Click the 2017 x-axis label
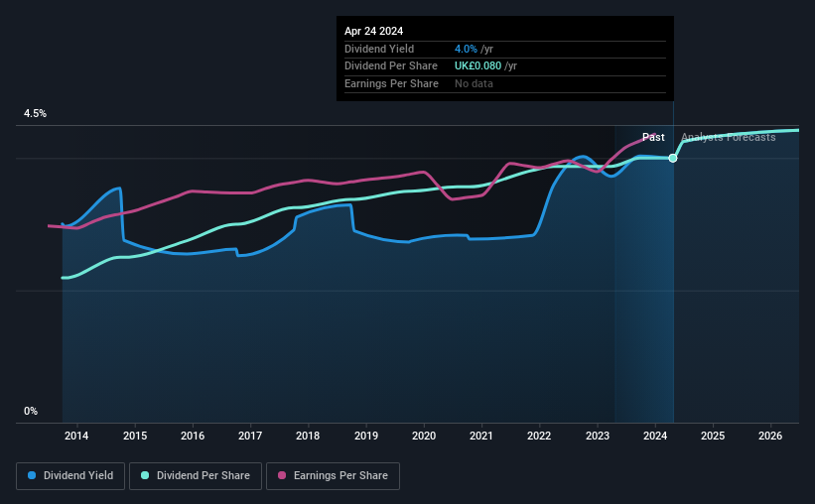 pos(250,436)
